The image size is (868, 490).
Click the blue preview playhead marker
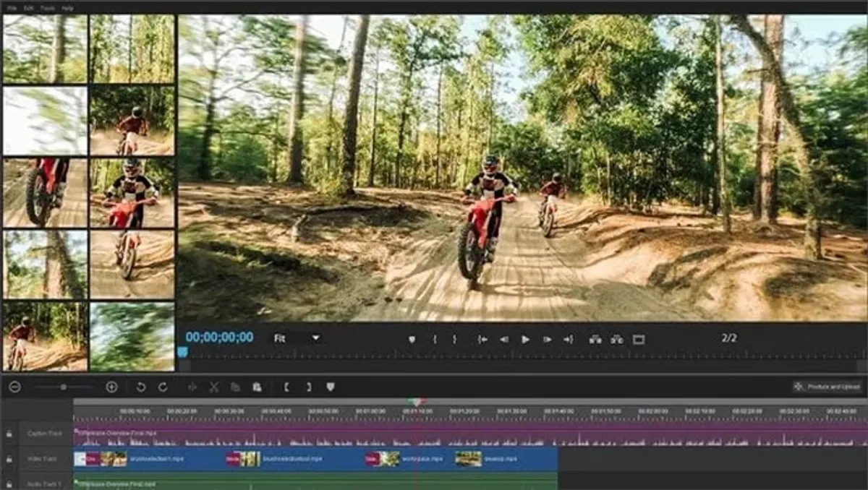(x=182, y=352)
